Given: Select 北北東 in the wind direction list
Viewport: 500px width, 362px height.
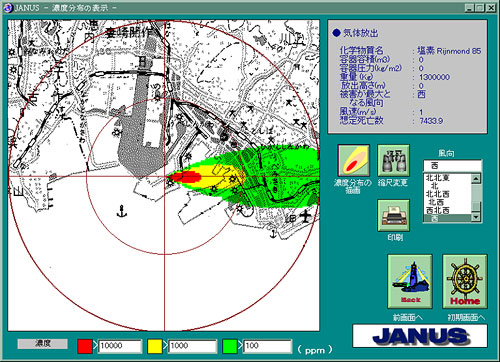Looking at the screenshot, I should point(438,178).
